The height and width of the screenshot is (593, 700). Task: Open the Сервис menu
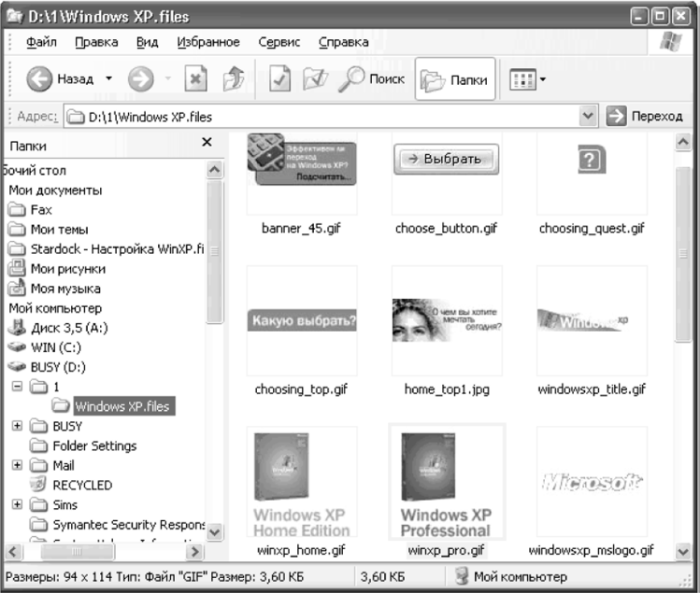click(x=279, y=42)
